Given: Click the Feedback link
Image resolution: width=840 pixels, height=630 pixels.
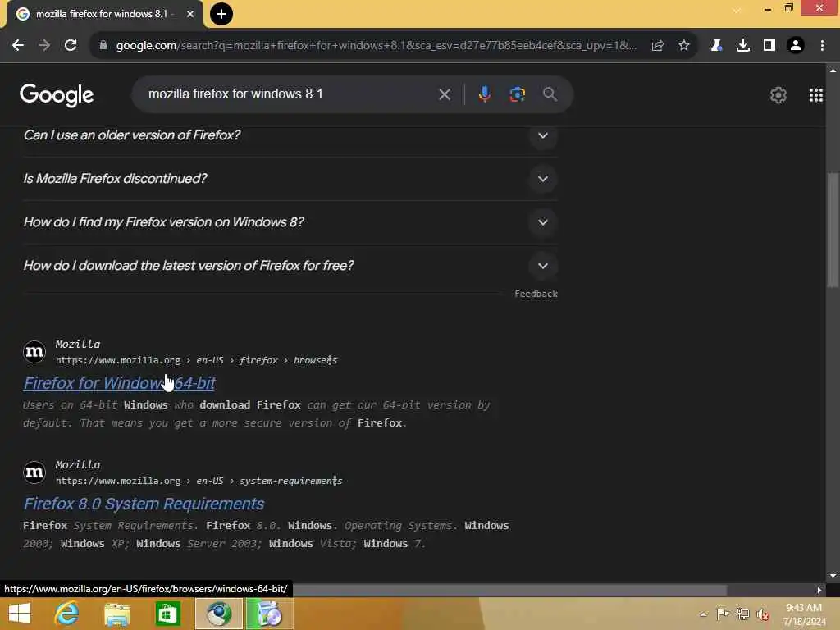Looking at the screenshot, I should point(536,294).
